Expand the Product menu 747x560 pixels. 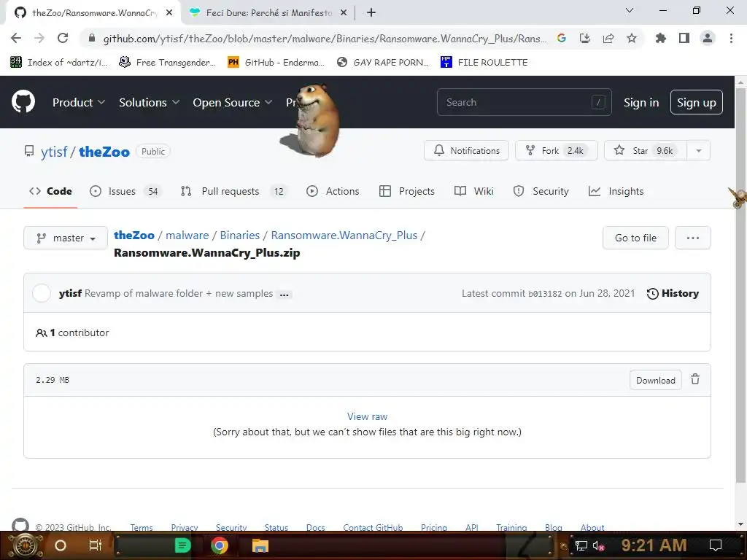79,102
